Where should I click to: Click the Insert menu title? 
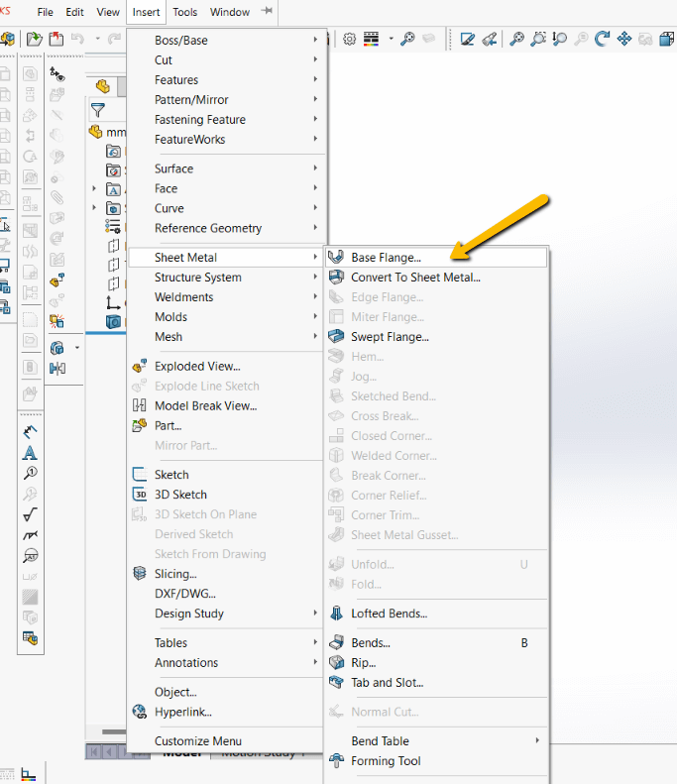click(x=146, y=12)
